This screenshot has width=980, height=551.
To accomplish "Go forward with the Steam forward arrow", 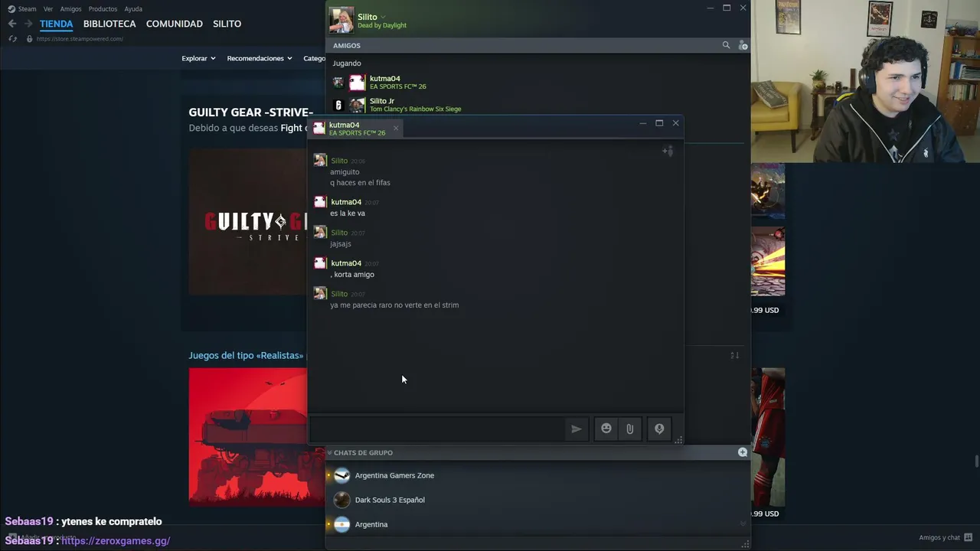I will (x=29, y=24).
